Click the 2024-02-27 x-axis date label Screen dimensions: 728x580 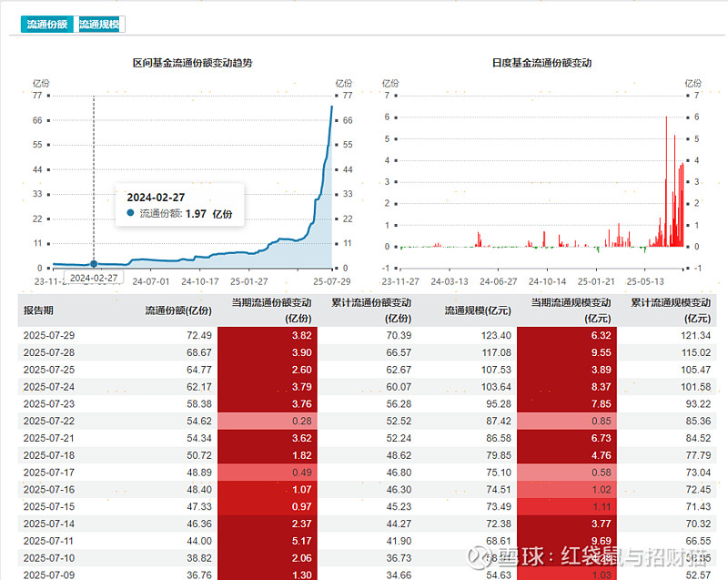(94, 279)
